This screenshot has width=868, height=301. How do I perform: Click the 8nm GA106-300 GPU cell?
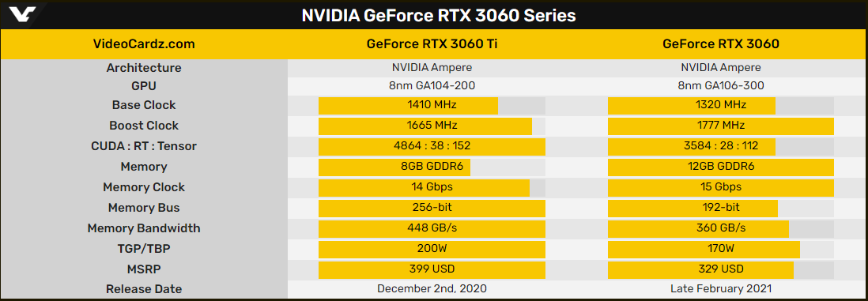721,86
